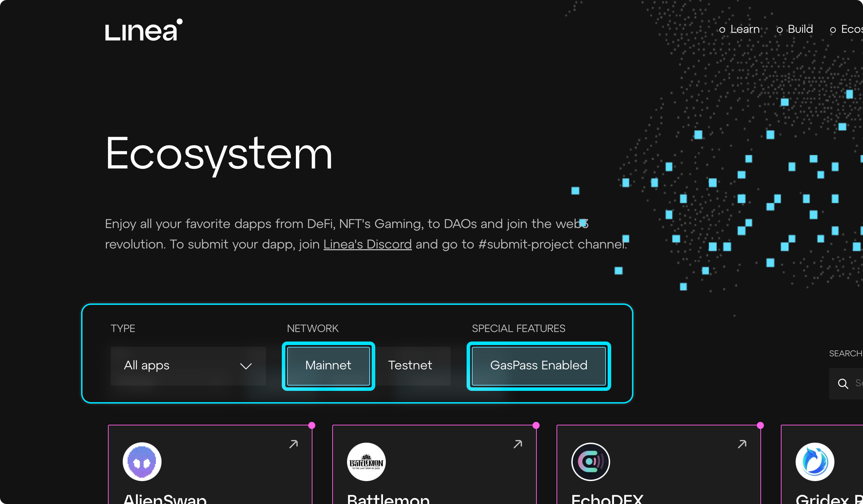
Task: Open the Battlemon card title
Action: (x=388, y=499)
